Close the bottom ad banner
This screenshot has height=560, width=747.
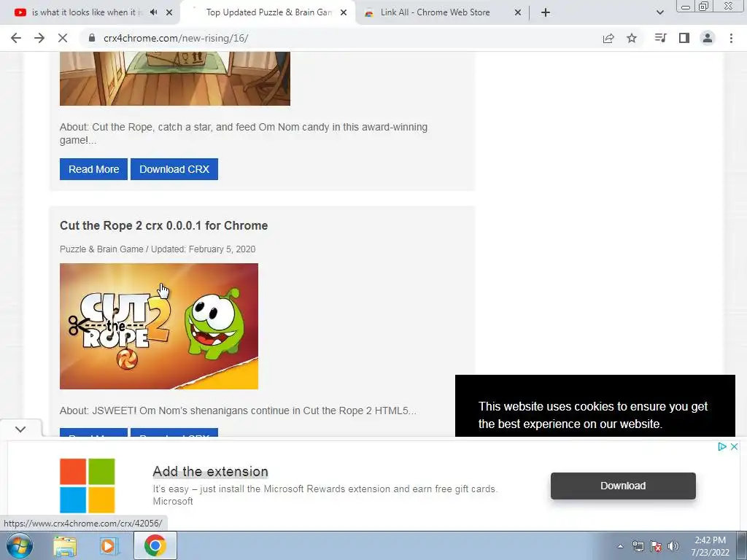point(734,447)
